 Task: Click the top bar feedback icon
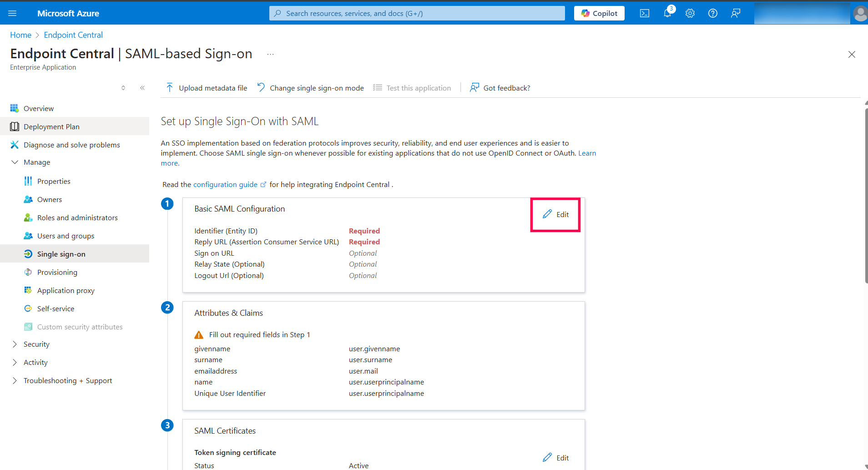point(736,13)
